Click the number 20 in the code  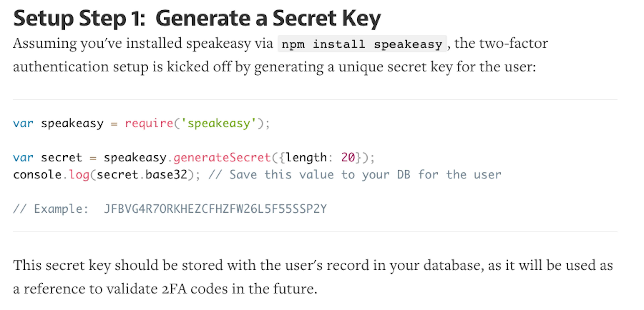[348, 158]
